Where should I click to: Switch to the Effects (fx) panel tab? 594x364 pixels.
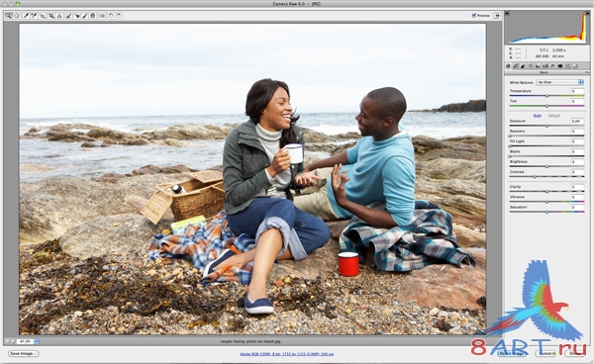click(552, 66)
